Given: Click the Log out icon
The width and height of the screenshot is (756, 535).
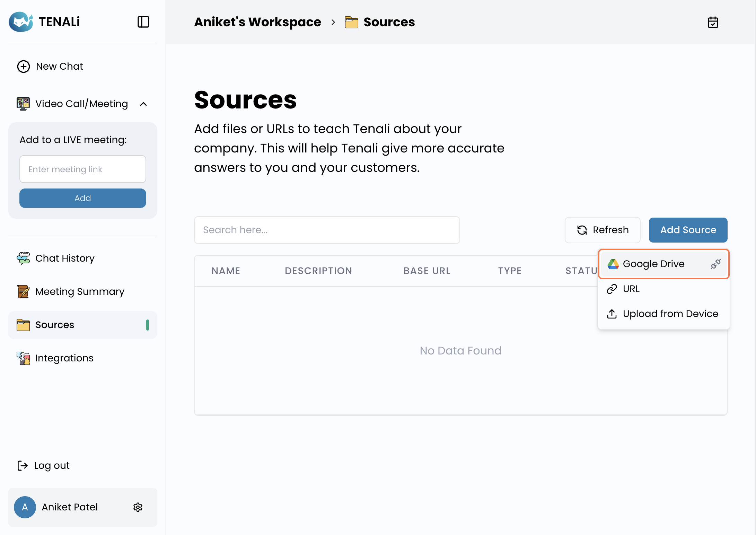Looking at the screenshot, I should pos(23,465).
